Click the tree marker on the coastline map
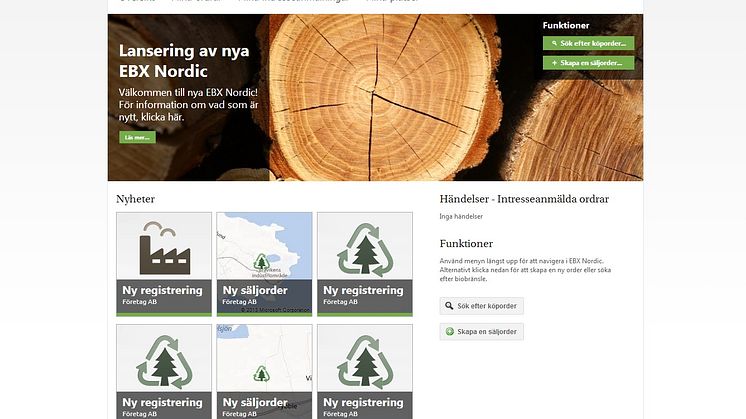 click(261, 262)
